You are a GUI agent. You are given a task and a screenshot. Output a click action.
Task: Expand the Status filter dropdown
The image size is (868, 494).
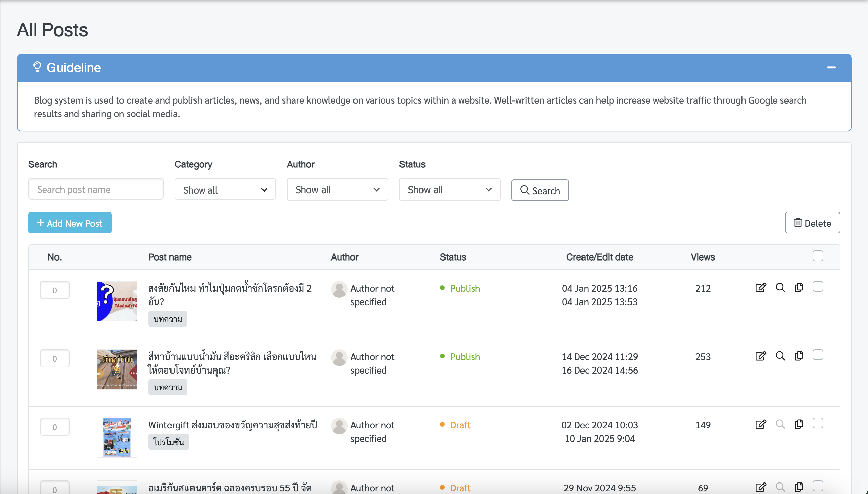[x=450, y=189]
